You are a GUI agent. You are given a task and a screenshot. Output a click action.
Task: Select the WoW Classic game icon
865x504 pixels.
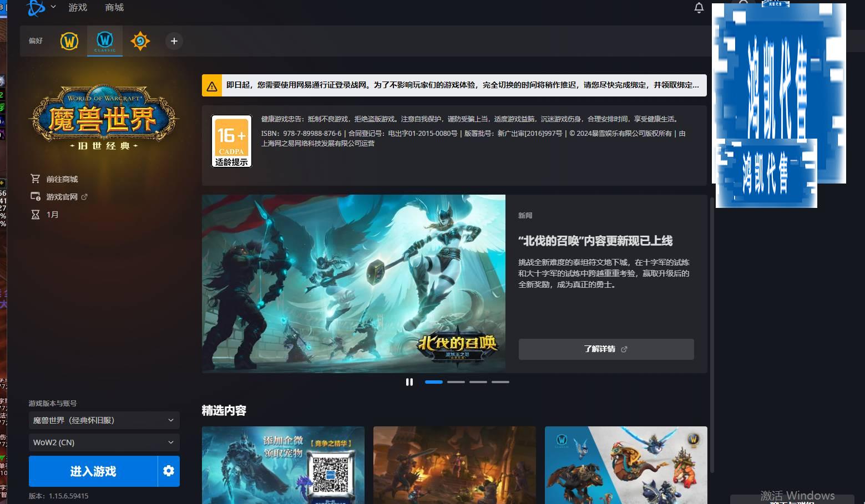pyautogui.click(x=105, y=41)
